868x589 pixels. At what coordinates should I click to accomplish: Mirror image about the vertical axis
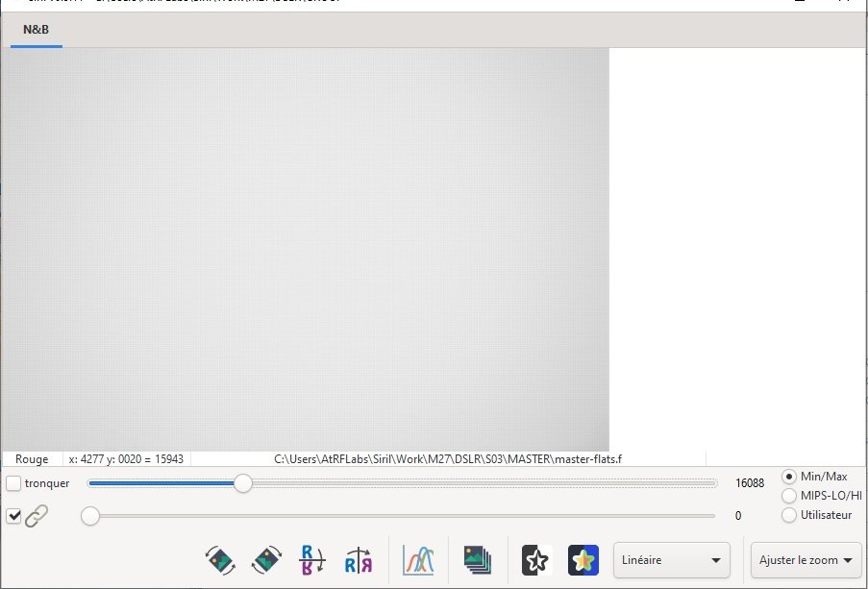[x=359, y=559]
